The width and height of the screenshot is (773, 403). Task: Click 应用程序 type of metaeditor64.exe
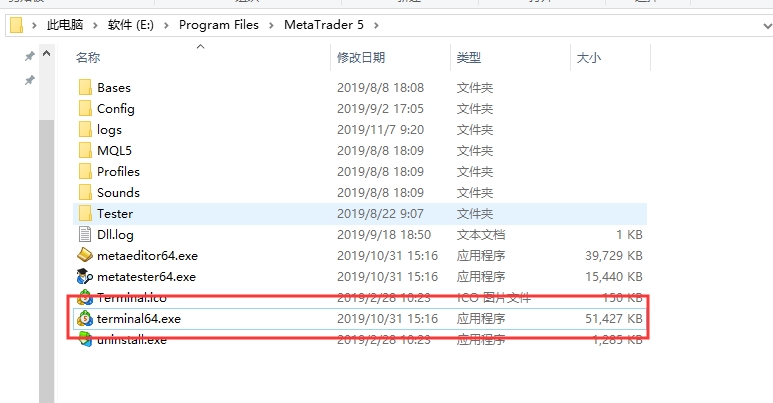pos(481,256)
